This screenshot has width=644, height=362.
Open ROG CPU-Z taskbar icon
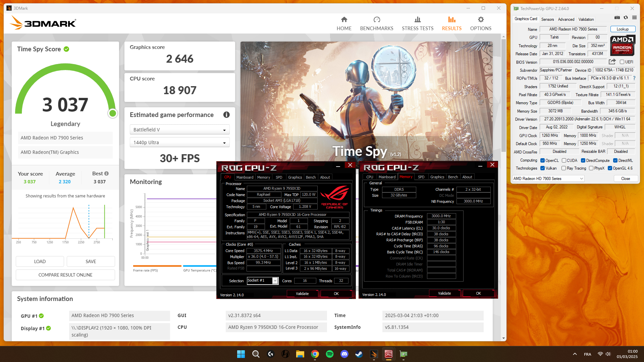(x=389, y=354)
